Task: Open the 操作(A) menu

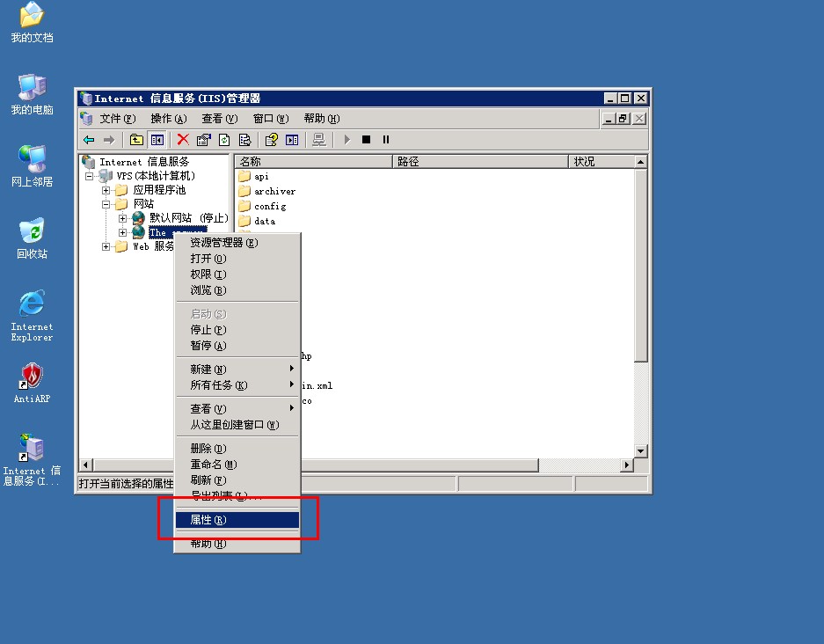Action: pos(169,119)
